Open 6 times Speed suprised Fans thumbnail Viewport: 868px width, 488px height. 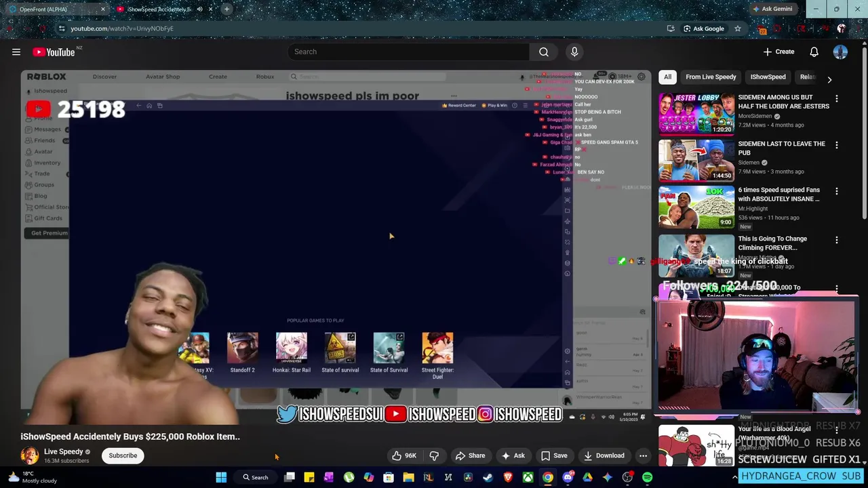696,207
